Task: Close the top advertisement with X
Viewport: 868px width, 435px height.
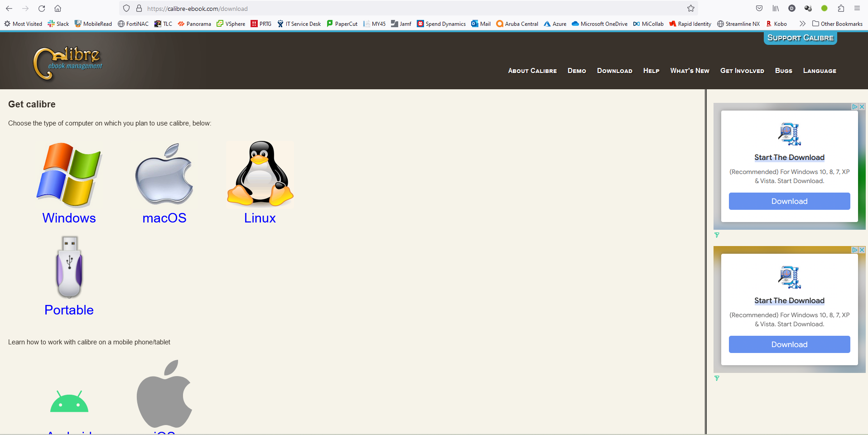Action: click(x=862, y=107)
